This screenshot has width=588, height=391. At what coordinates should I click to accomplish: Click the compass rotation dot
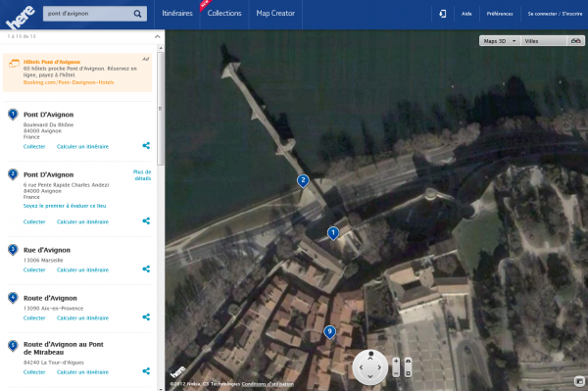tap(370, 353)
